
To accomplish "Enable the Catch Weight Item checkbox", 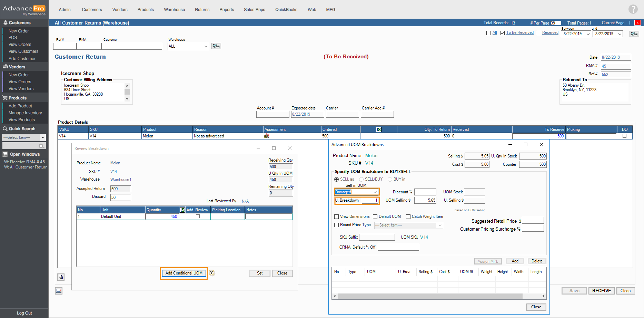I will [x=408, y=216].
